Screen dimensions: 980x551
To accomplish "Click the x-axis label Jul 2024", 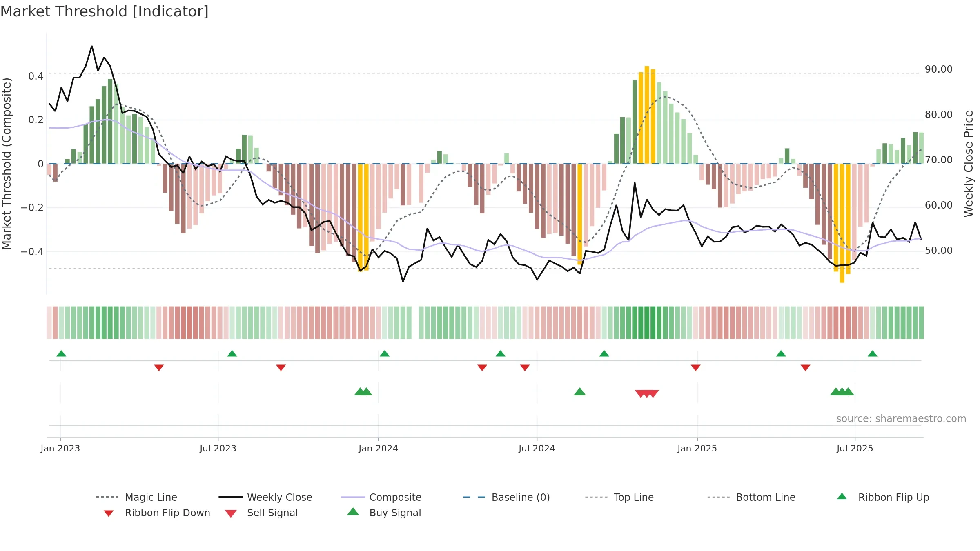I will click(x=537, y=448).
